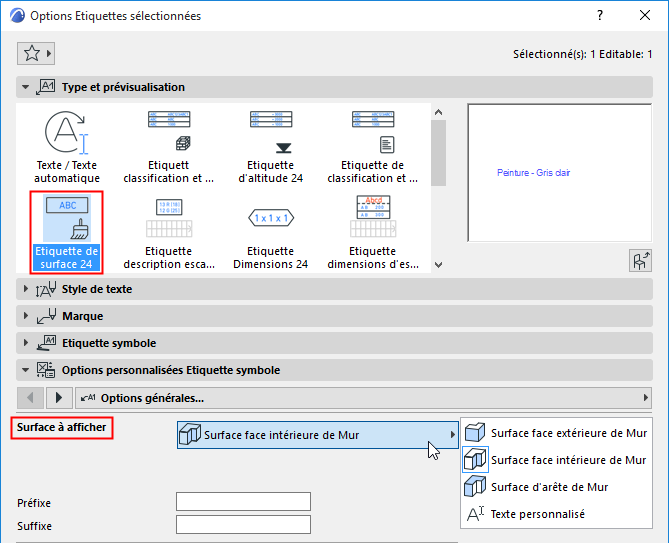Viewport: 669px width, 543px height.
Task: Select Etiquette de classification with document icon
Action: [x=373, y=147]
